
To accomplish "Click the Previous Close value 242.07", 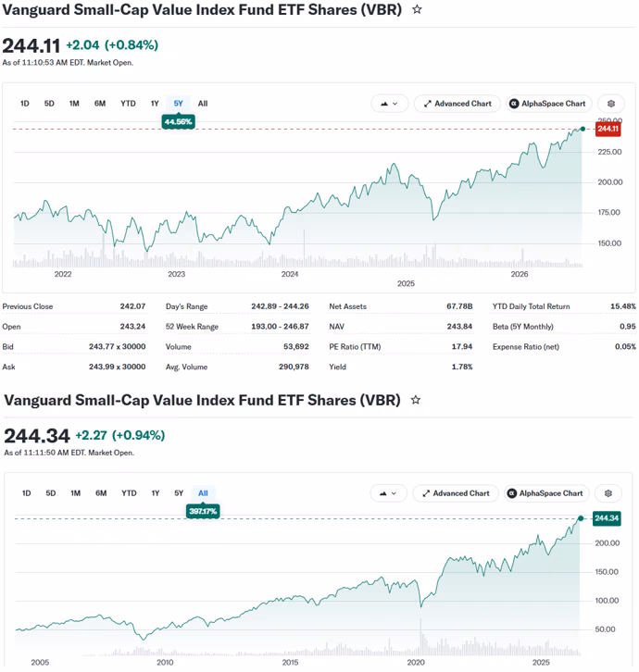I will tap(132, 306).
